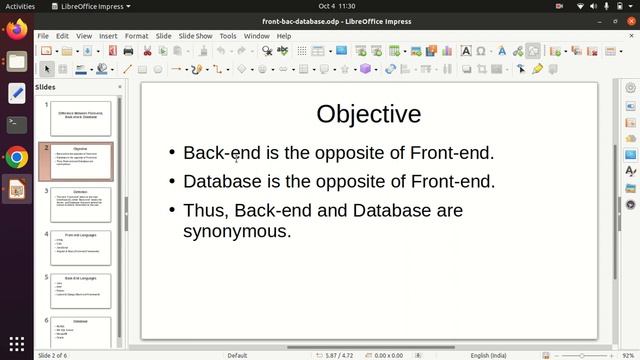Expand Display Views dropdown arrow

(x=330, y=51)
